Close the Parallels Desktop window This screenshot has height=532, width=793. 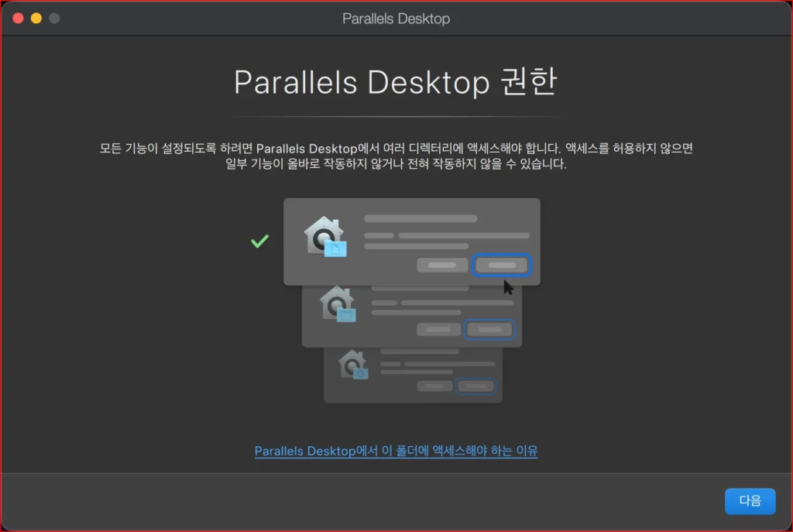click(x=19, y=19)
